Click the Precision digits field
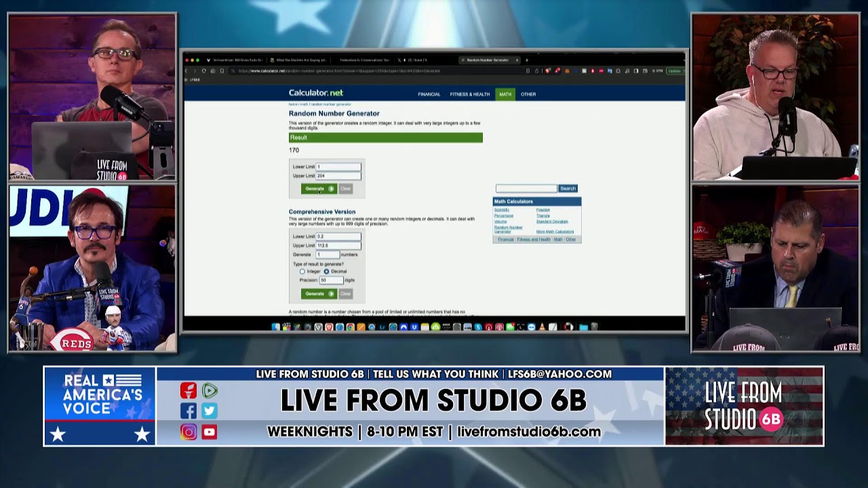The width and height of the screenshot is (868, 488). pyautogui.click(x=332, y=280)
